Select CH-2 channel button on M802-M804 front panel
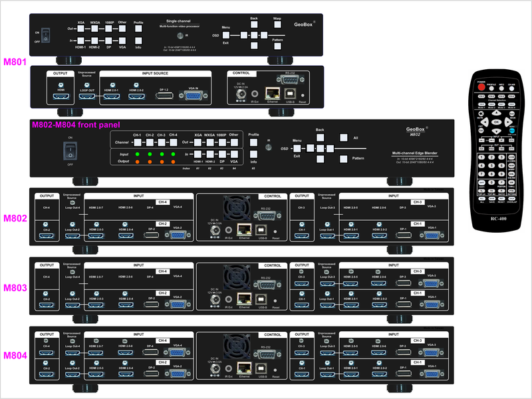Image resolution: width=532 pixels, height=399 pixels. point(150,142)
